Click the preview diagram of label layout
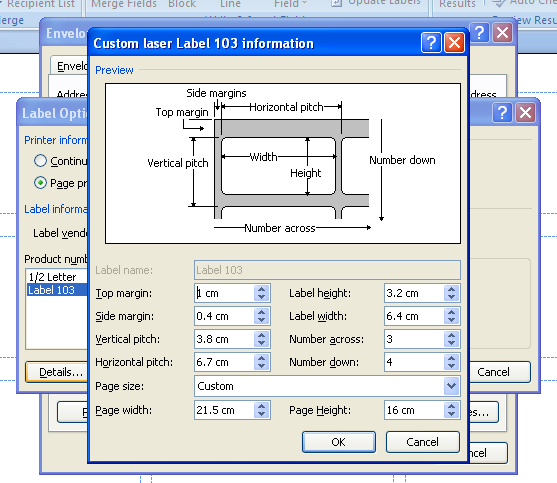This screenshot has width=557, height=483. point(283,163)
